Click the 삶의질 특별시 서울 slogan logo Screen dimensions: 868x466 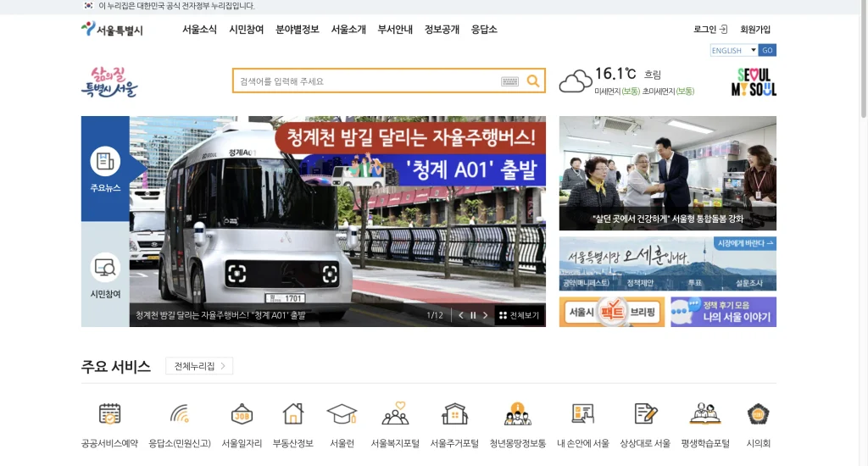(x=109, y=82)
